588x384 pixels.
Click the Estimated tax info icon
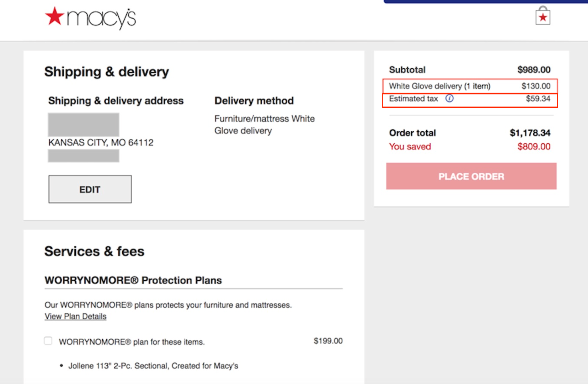449,99
